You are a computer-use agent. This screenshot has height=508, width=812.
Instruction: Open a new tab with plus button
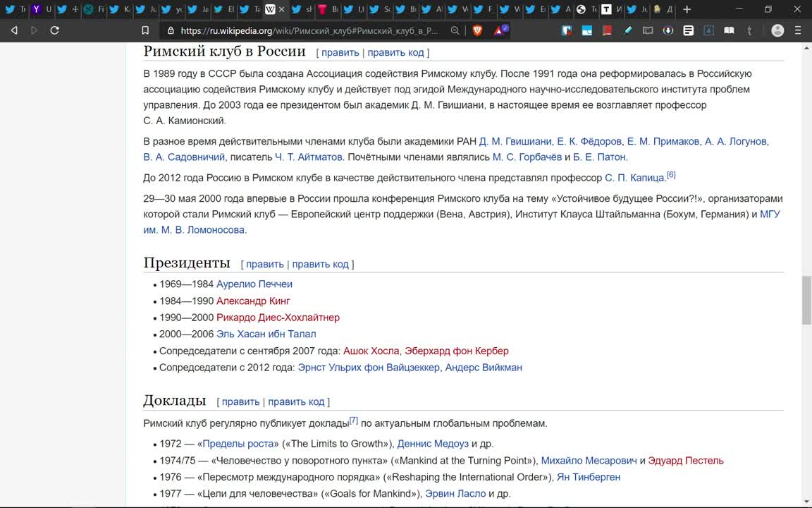pos(687,9)
